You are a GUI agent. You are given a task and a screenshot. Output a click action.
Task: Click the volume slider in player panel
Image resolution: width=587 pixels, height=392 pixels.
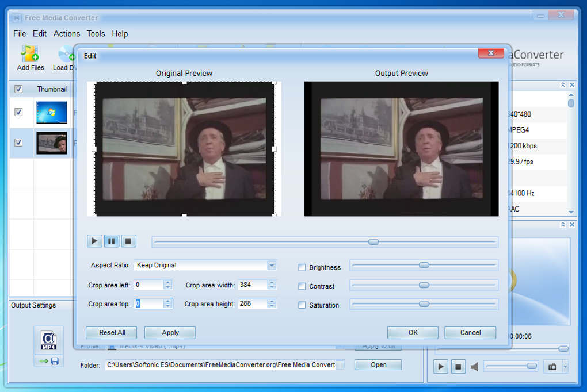[x=511, y=366]
